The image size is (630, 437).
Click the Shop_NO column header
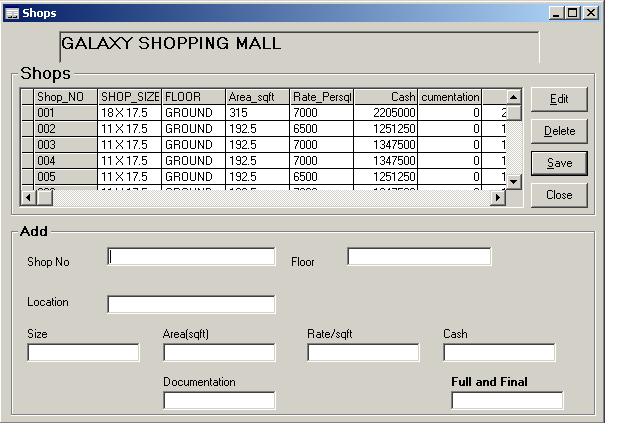click(x=65, y=97)
